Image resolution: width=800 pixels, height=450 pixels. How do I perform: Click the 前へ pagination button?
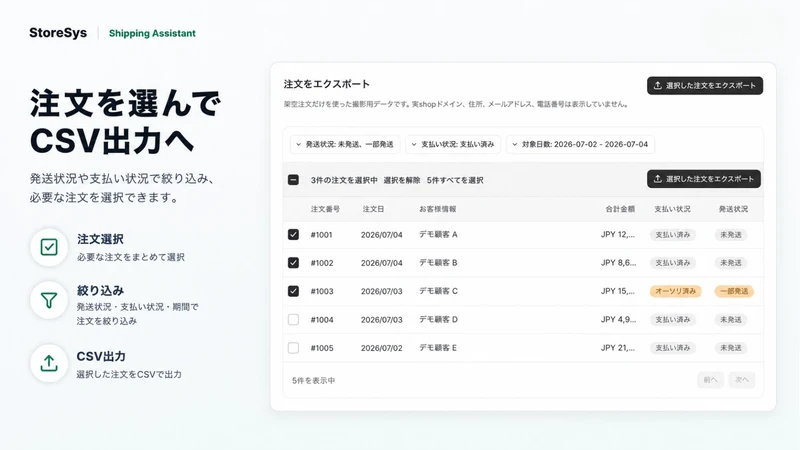pos(710,380)
